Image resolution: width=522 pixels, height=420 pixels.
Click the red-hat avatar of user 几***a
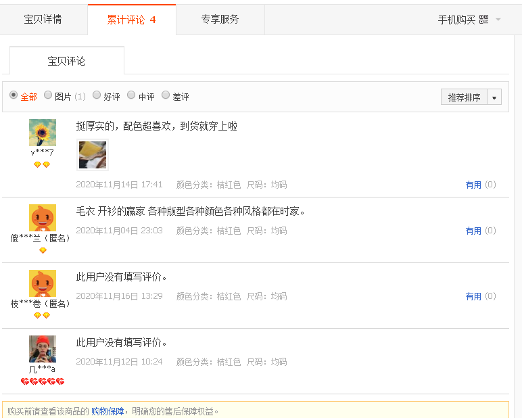(x=43, y=349)
